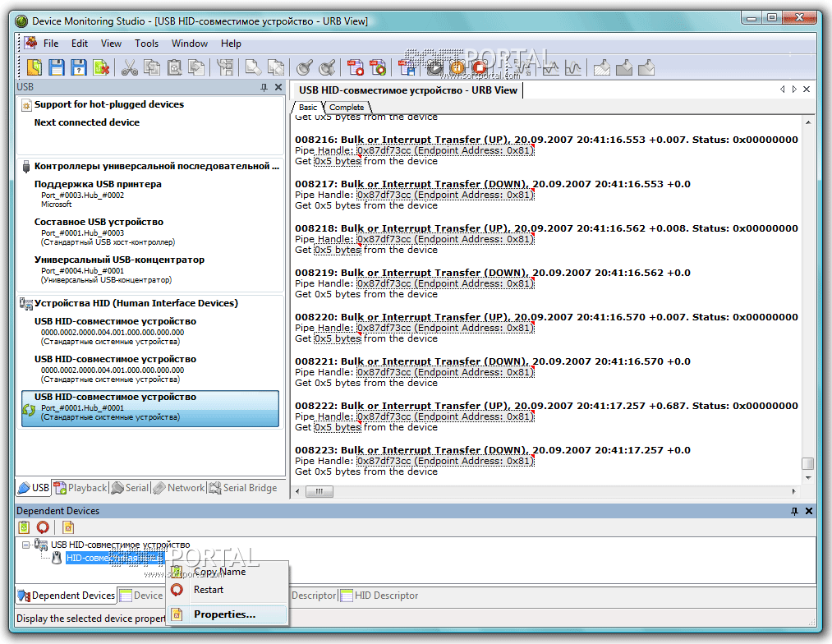This screenshot has width=832, height=644.
Task: Select Универсальный USB-концентратор device
Action: 151,269
